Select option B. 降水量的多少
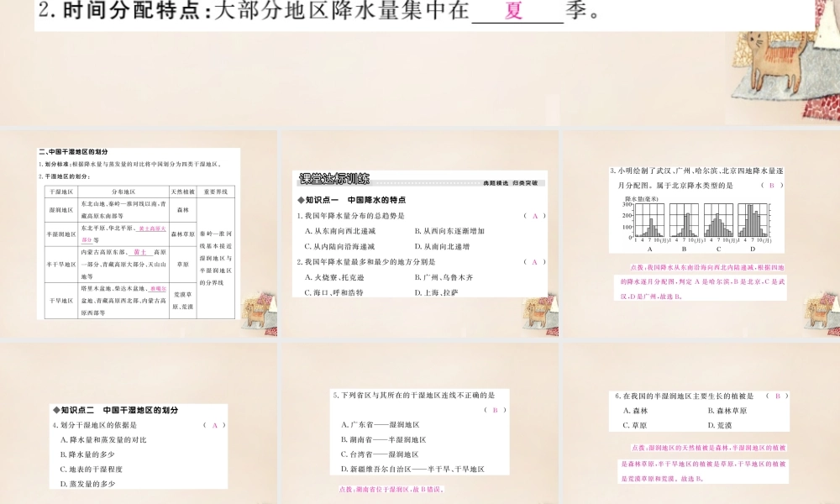This screenshot has height=504, width=840. [88, 454]
